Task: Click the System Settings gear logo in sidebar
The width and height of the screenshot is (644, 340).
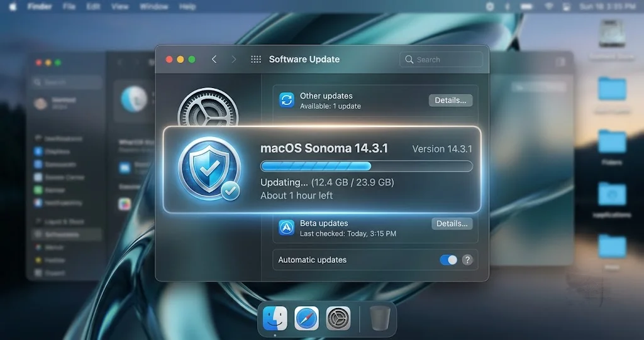Action: pyautogui.click(x=208, y=107)
